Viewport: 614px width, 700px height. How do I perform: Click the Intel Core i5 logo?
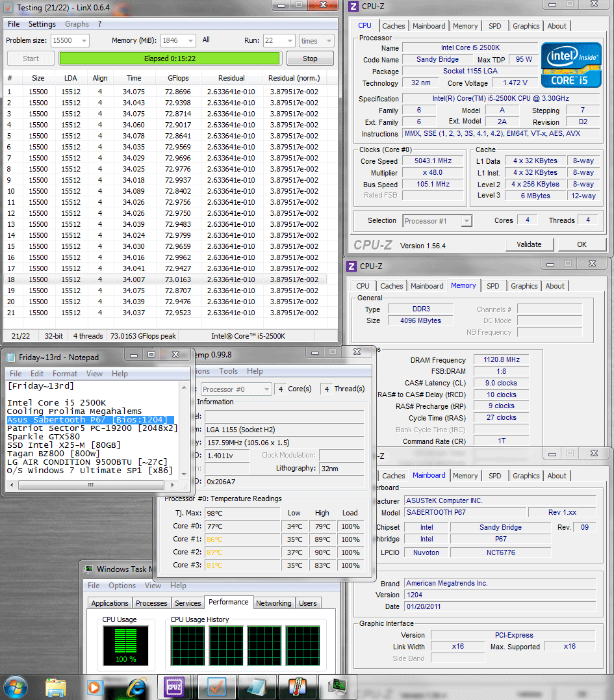(571, 65)
